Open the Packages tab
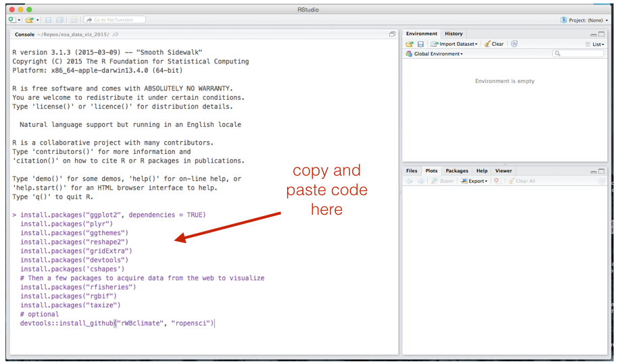619x364 pixels. coord(457,171)
